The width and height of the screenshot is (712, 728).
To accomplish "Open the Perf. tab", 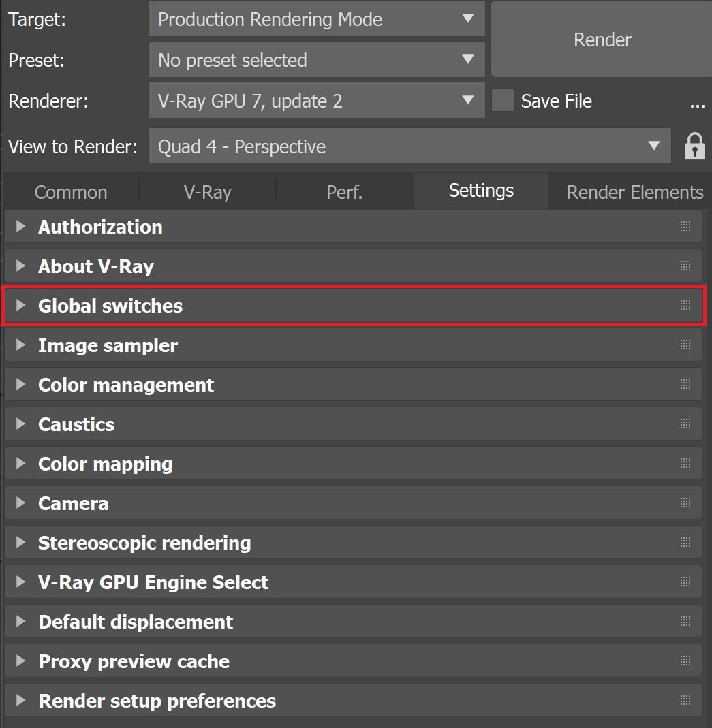I will [x=344, y=192].
